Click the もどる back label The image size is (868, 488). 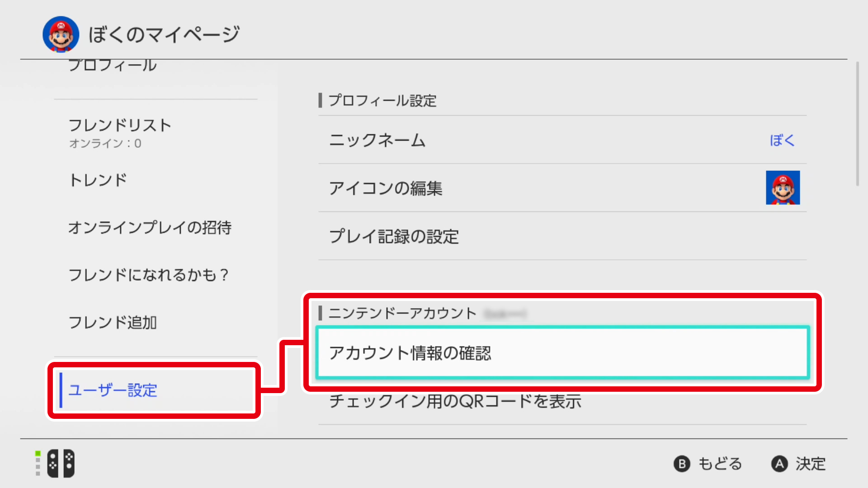coord(720,464)
